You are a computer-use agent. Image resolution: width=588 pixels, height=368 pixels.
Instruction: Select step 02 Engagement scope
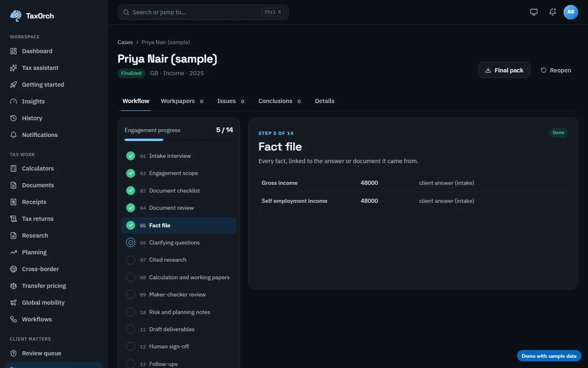tap(179, 173)
